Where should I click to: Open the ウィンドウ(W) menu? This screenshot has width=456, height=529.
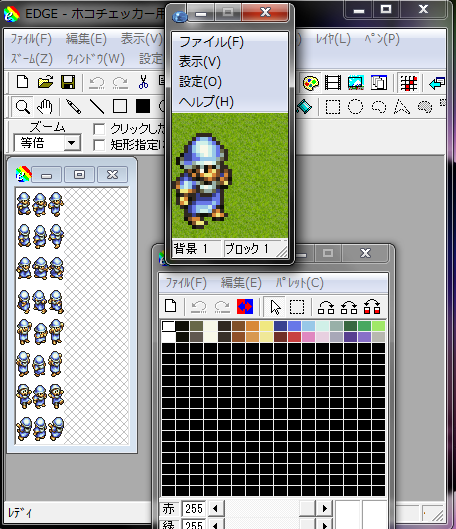click(96, 59)
